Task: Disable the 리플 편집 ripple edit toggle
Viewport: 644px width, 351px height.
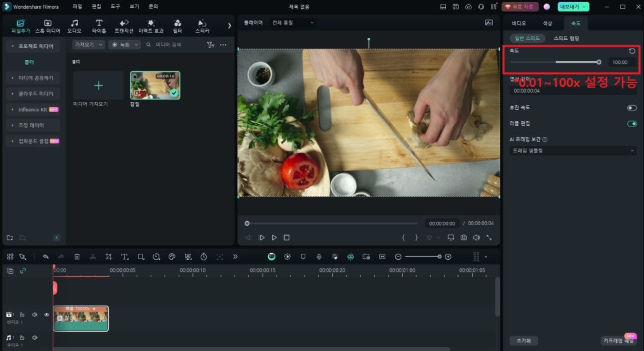Action: click(x=631, y=123)
